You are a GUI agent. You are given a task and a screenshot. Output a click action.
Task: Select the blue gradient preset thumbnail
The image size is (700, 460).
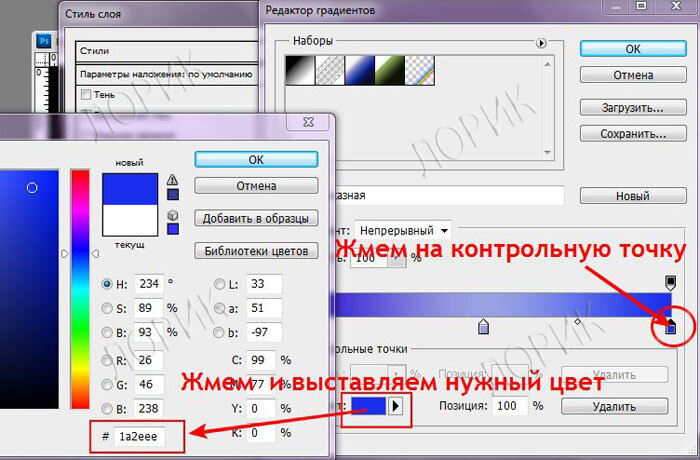point(360,70)
